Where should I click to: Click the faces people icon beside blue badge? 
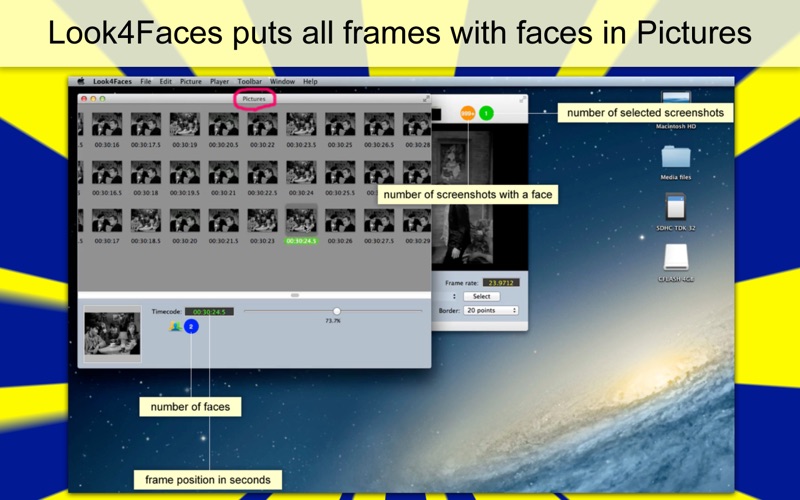click(175, 326)
